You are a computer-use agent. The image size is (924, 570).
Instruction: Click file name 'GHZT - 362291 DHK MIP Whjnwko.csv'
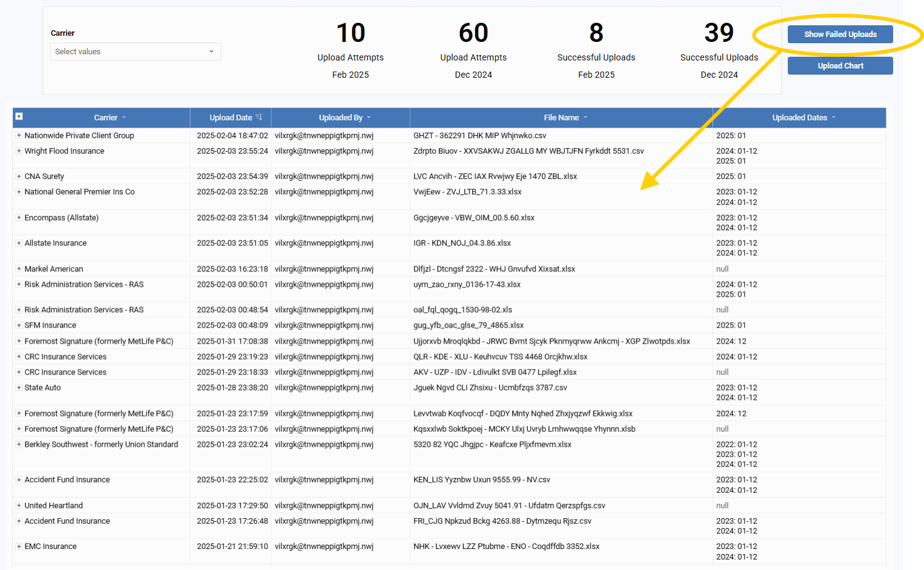click(x=480, y=136)
